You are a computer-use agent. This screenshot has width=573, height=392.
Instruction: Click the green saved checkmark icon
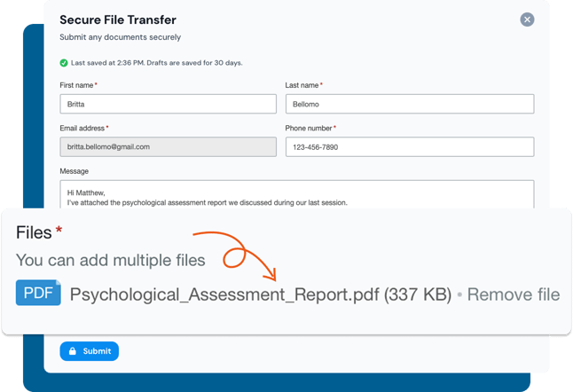coord(64,63)
